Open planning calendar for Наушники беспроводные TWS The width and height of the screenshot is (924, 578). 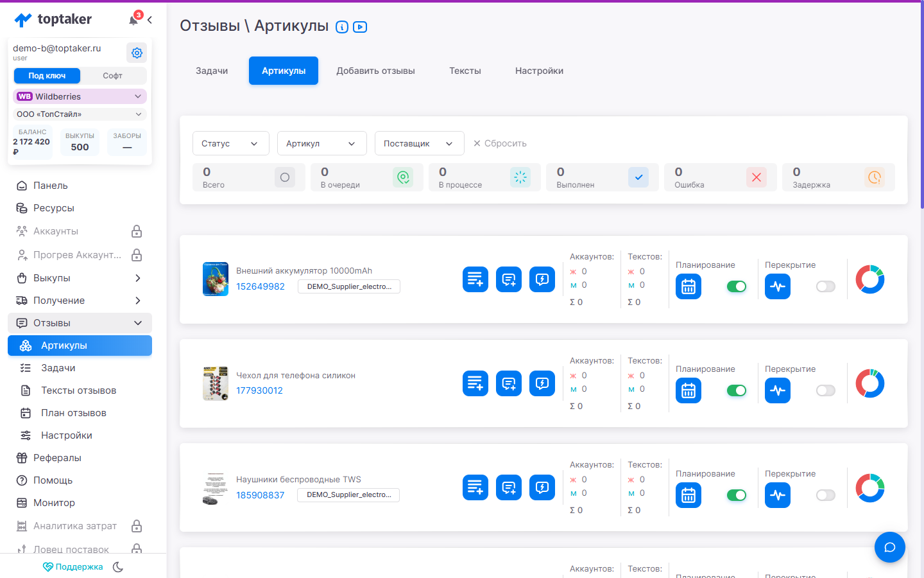click(689, 495)
